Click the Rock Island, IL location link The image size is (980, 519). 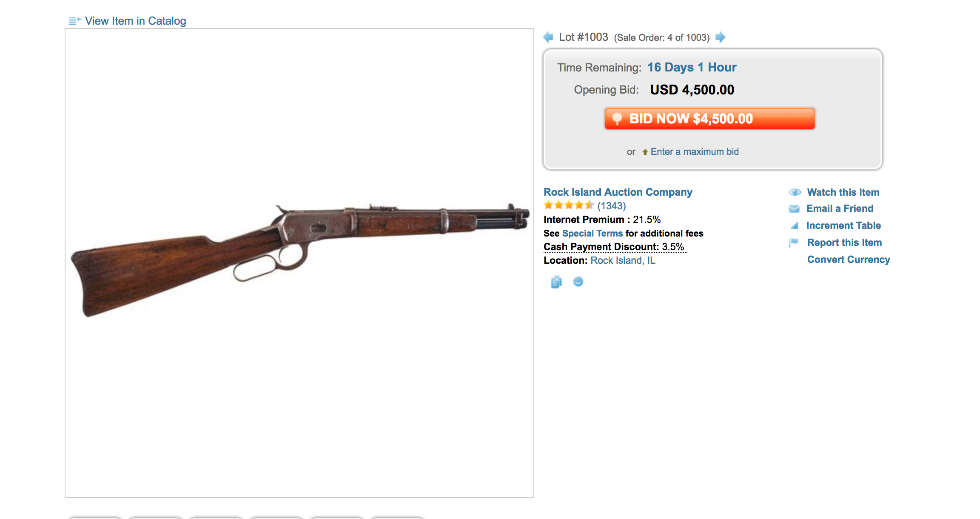pos(623,260)
